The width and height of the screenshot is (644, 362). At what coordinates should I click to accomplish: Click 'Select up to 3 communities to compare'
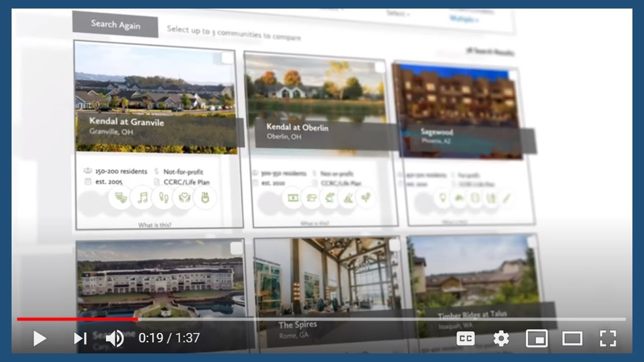[234, 33]
